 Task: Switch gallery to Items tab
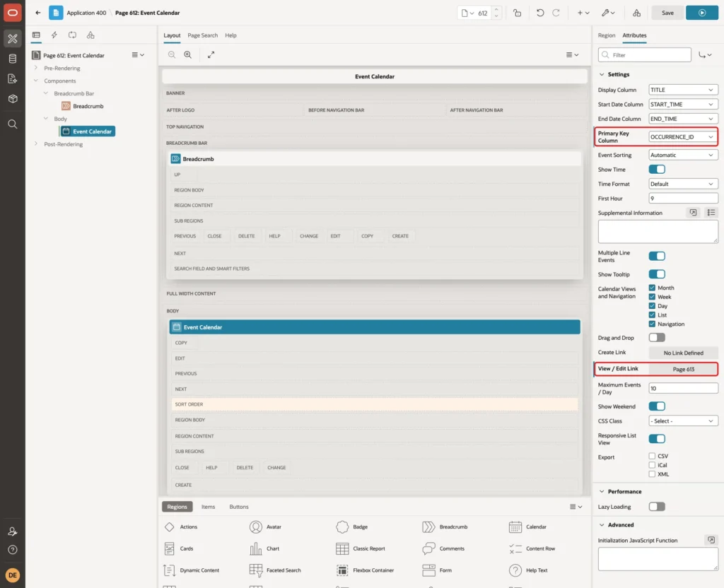point(208,507)
